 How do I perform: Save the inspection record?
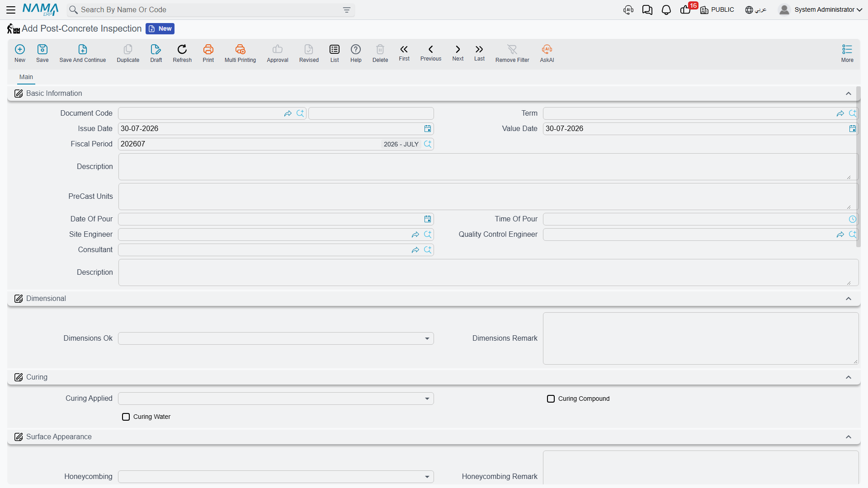click(x=42, y=53)
